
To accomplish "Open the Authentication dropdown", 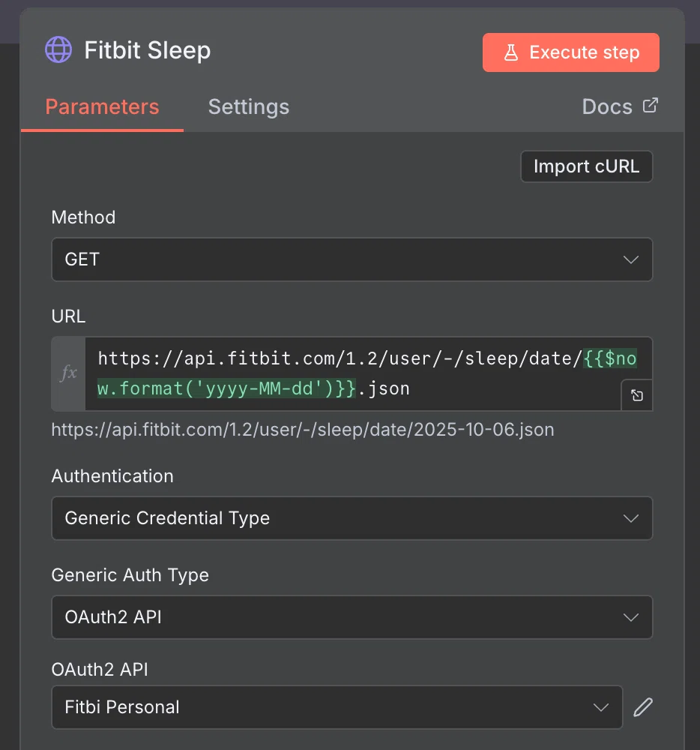I will click(351, 518).
